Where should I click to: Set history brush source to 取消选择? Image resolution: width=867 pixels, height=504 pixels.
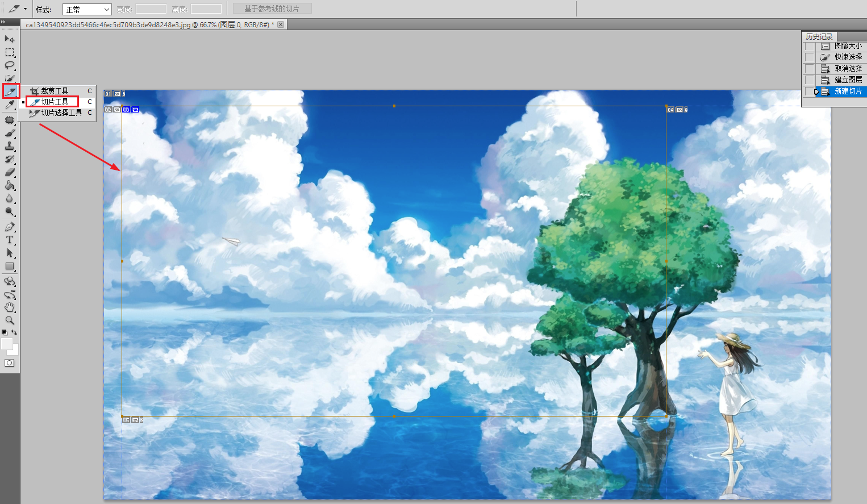[809, 69]
